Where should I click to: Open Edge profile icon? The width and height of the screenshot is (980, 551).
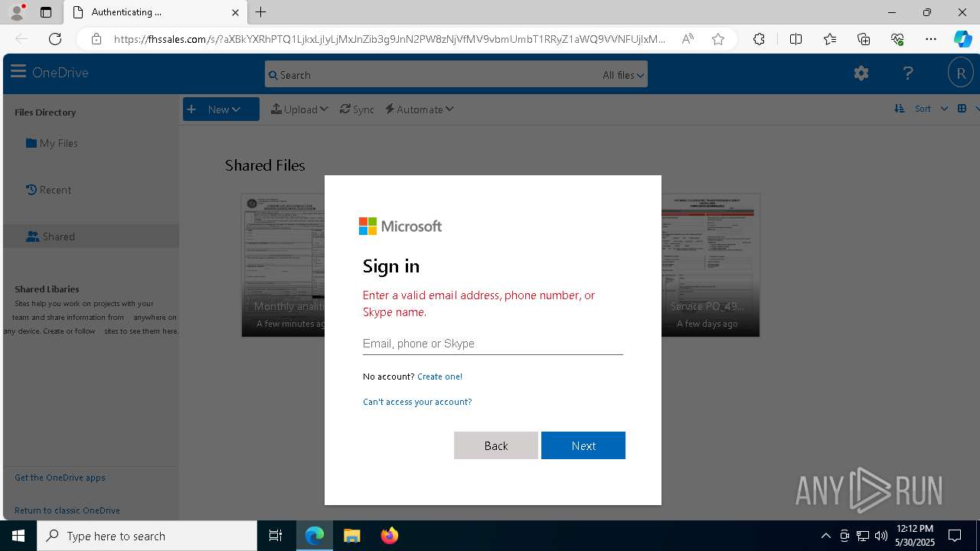(x=17, y=12)
